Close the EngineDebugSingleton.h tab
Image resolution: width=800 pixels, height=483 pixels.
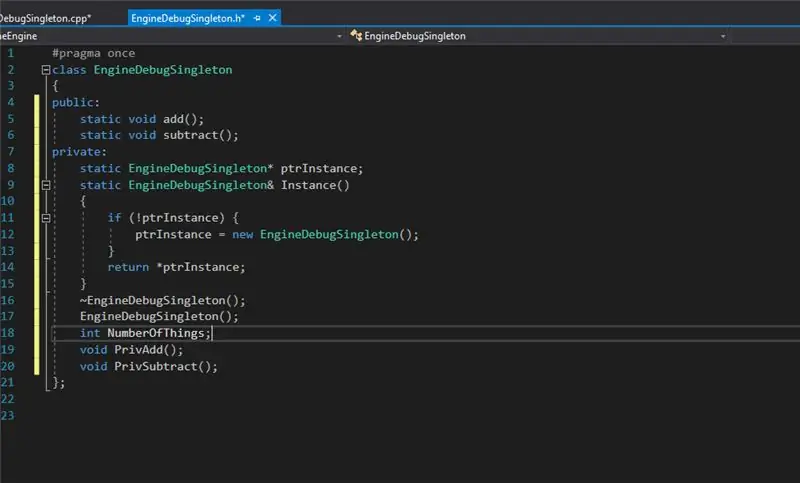pyautogui.click(x=273, y=18)
